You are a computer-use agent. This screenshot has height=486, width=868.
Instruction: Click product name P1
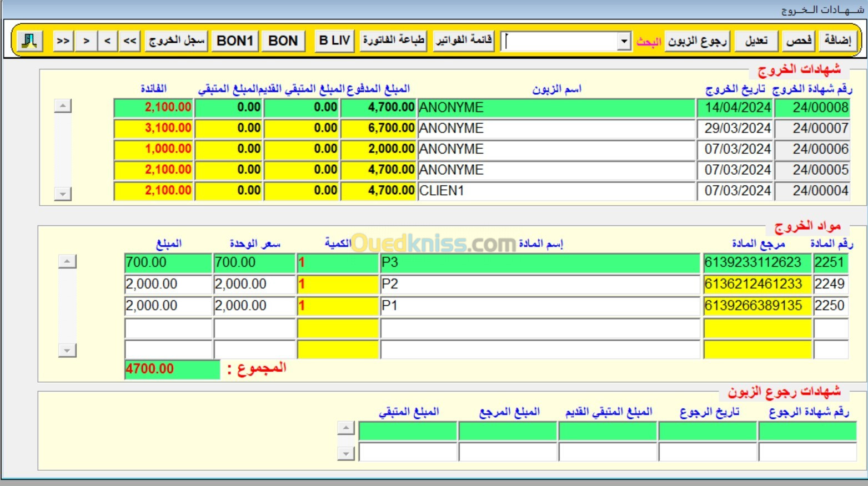click(540, 306)
